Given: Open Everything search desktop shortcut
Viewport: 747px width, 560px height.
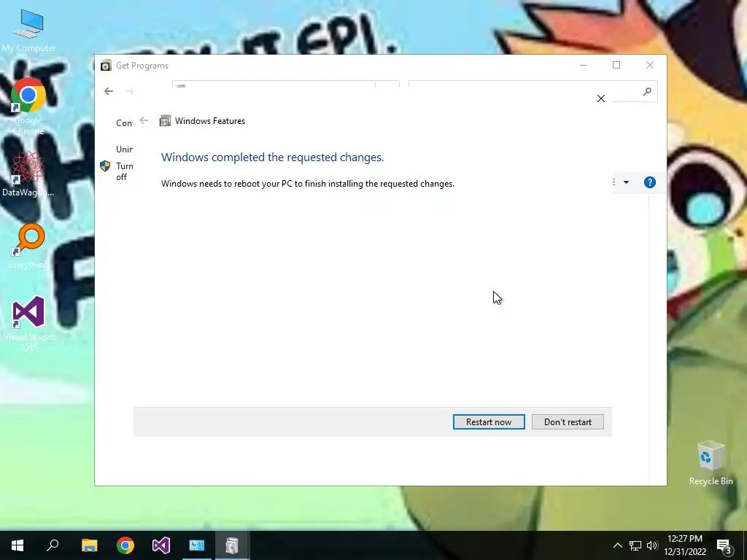Looking at the screenshot, I should 28,246.
